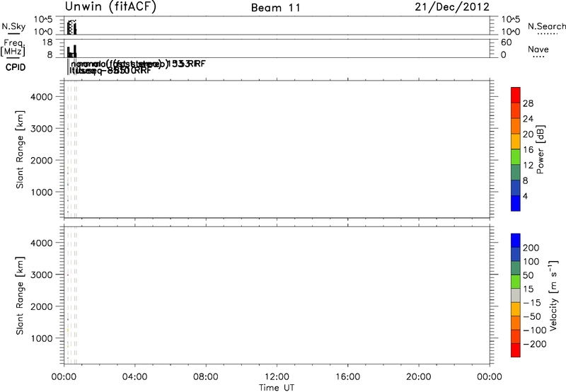Viewport: 566px width, 392px height.
Task: Click the "Freq. [MHz]" axis label
Action: click(x=13, y=48)
